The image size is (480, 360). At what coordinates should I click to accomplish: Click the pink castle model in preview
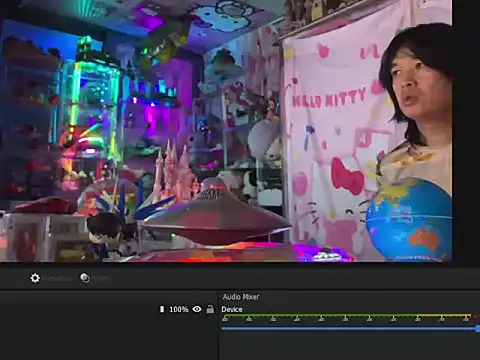[x=174, y=173]
